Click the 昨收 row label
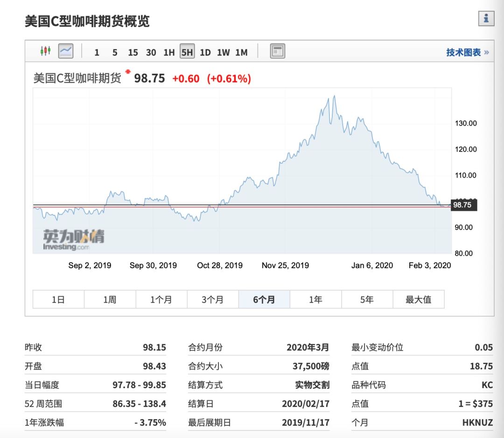 (x=33, y=348)
